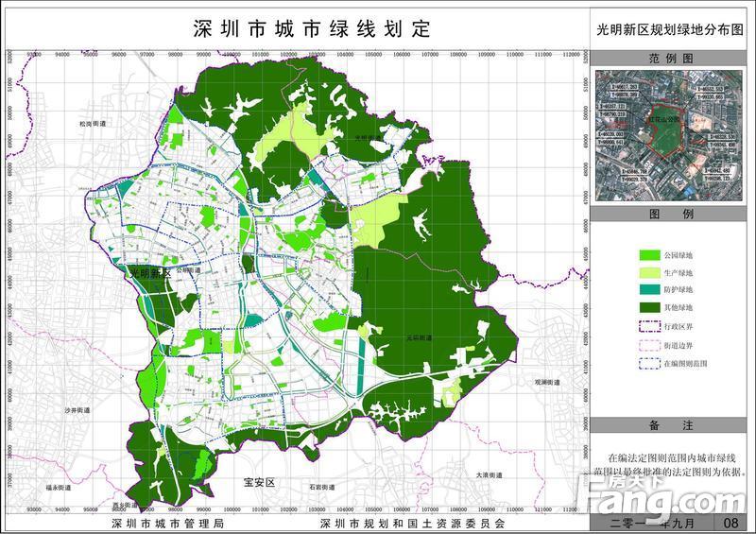
Task: Click the 福永街道 map label
Action: 59,488
